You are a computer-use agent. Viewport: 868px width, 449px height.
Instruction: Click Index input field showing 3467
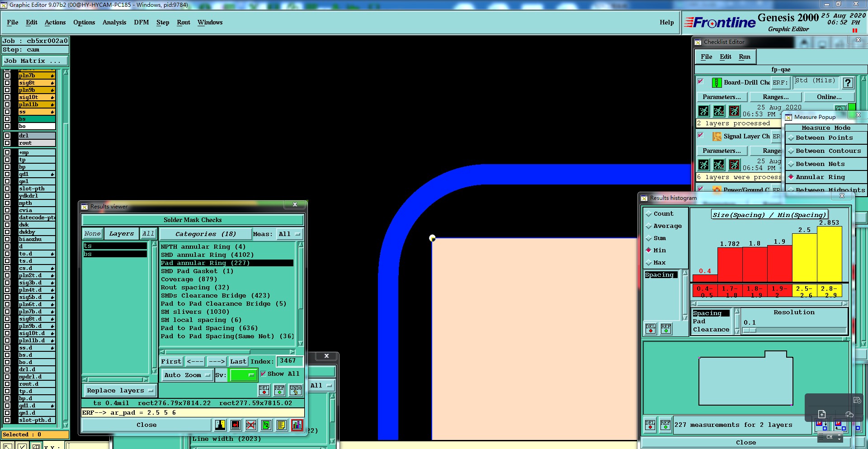289,361
